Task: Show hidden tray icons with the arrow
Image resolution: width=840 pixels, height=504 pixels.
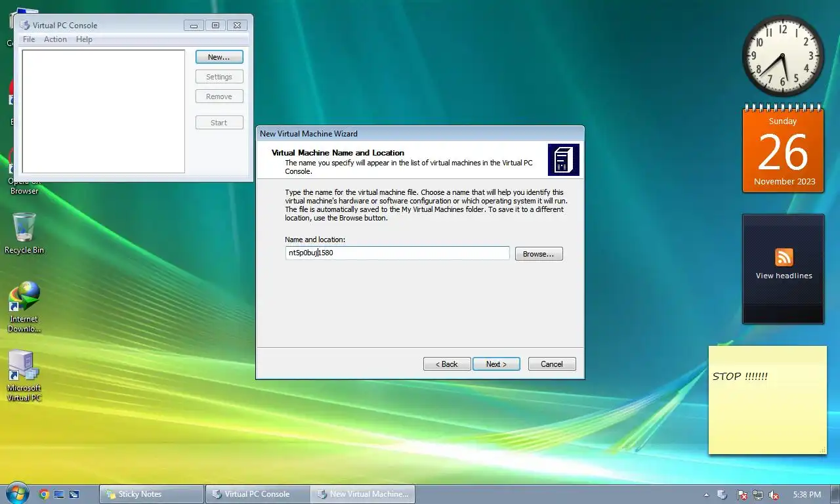Action: (706, 495)
